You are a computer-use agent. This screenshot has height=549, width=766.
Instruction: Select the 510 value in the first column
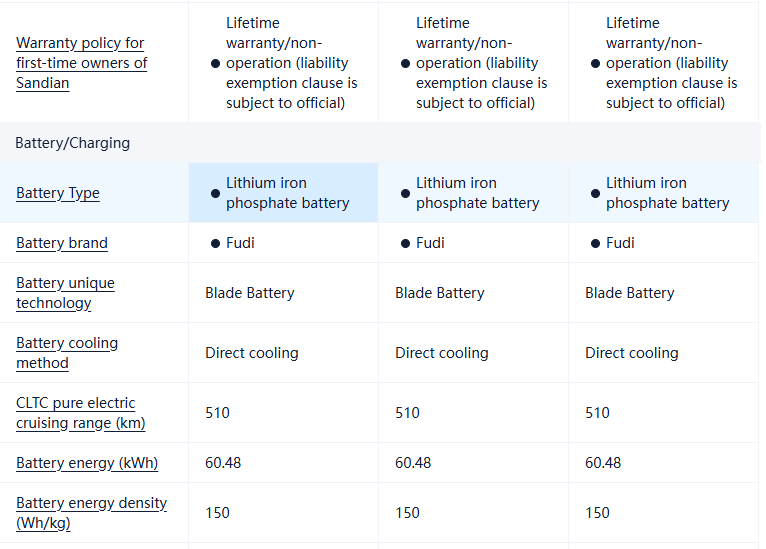tap(217, 413)
